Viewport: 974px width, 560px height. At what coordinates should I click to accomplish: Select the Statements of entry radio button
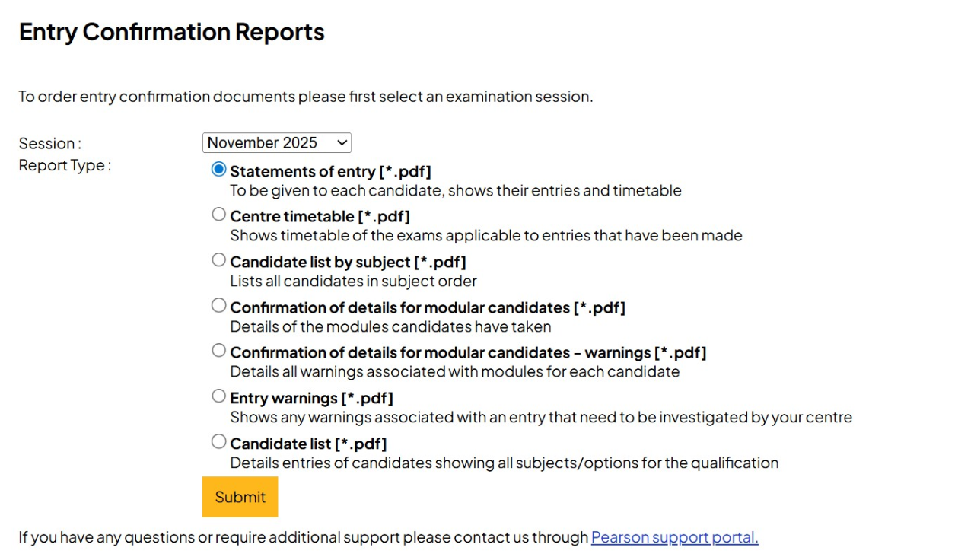point(219,170)
